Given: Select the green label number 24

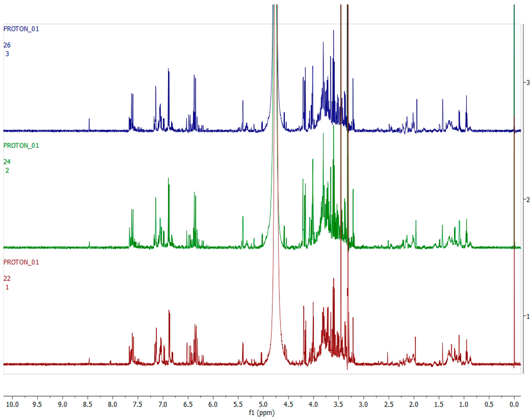Looking at the screenshot, I should [x=7, y=162].
